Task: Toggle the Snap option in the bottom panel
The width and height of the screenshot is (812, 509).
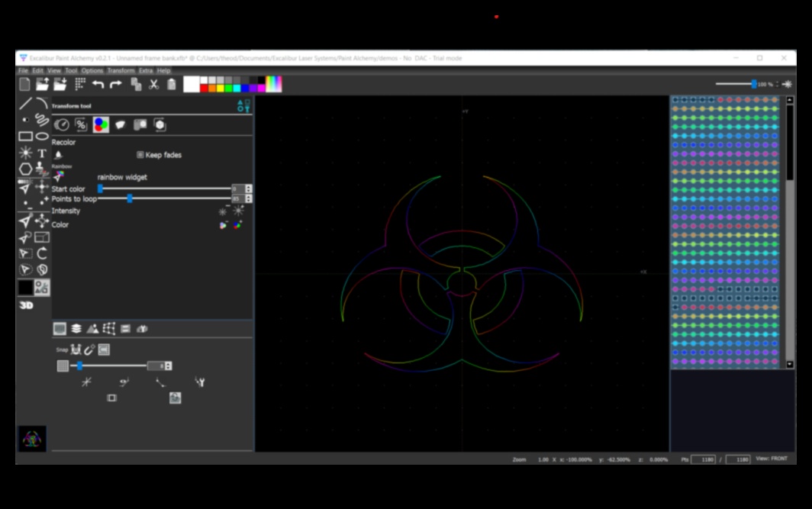Action: pyautogui.click(x=62, y=349)
